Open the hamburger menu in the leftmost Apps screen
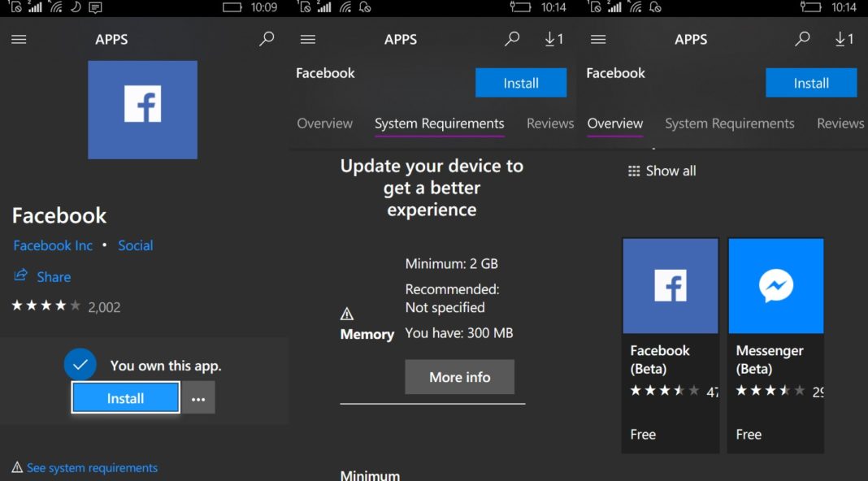 (x=19, y=39)
